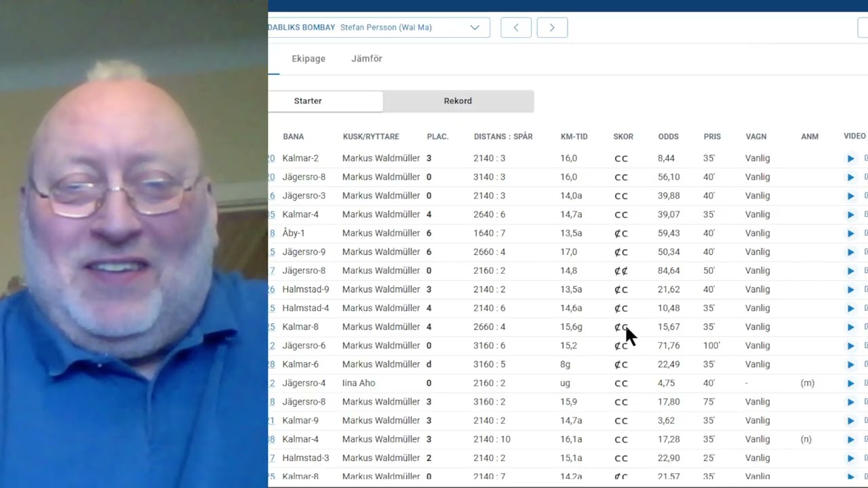Click the ODDS column header
The image size is (868, 488).
[x=668, y=137]
